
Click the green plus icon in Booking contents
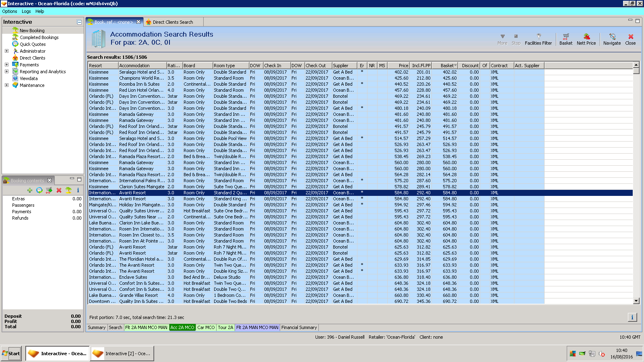30,190
